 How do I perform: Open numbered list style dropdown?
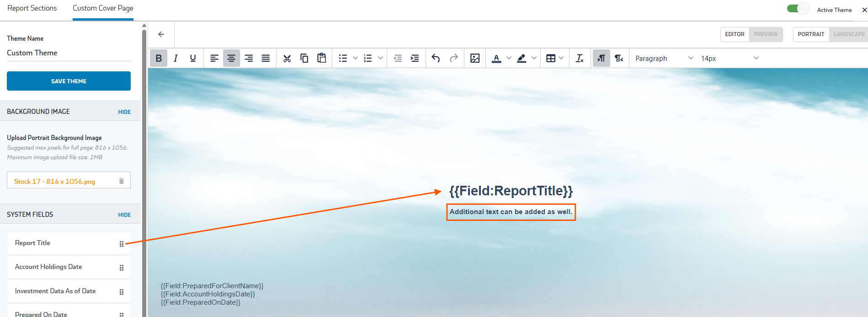(x=380, y=58)
